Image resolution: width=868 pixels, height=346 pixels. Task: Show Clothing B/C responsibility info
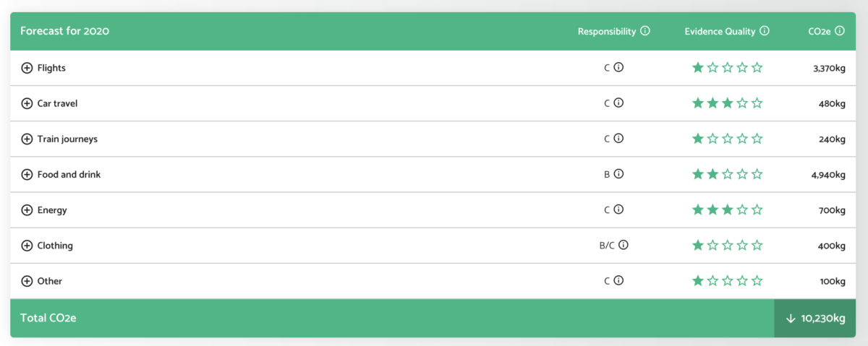[624, 245]
